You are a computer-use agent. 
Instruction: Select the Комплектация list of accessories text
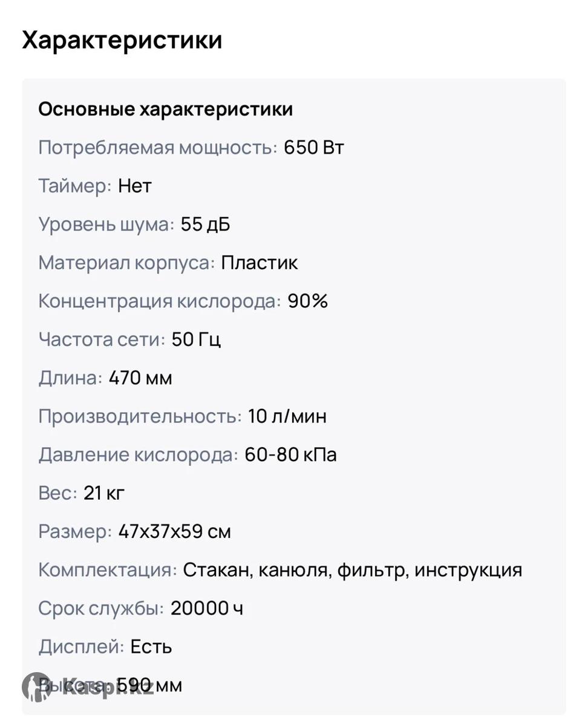[x=353, y=570]
